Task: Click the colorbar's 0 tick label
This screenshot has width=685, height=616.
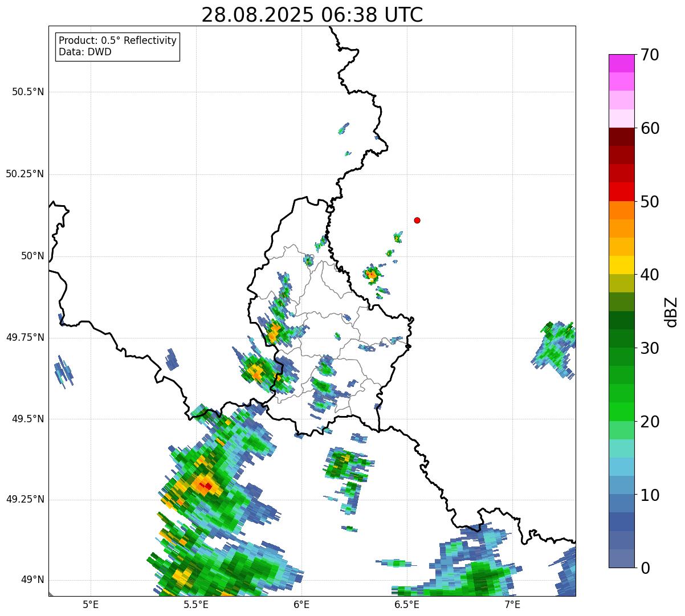Action: click(x=645, y=568)
